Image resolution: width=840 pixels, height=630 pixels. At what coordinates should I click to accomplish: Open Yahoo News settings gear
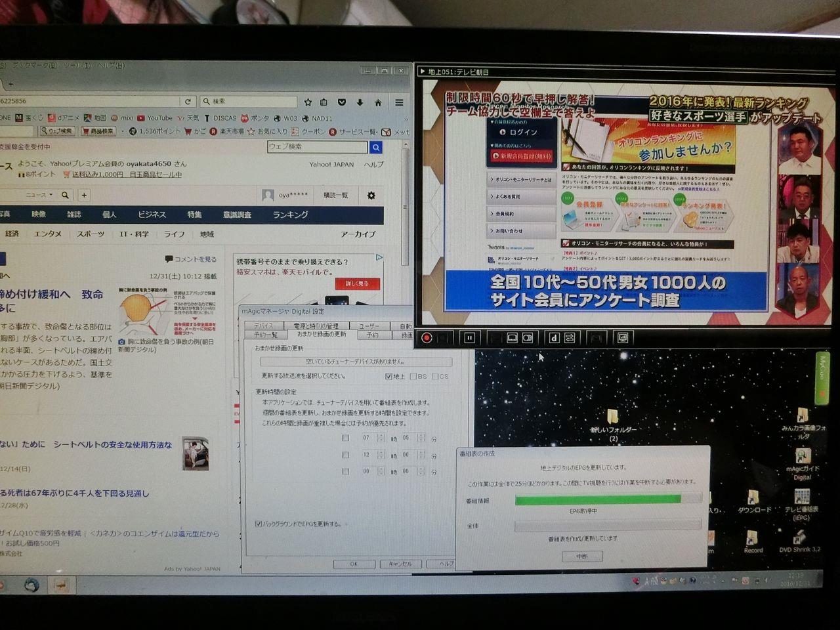coord(371,196)
